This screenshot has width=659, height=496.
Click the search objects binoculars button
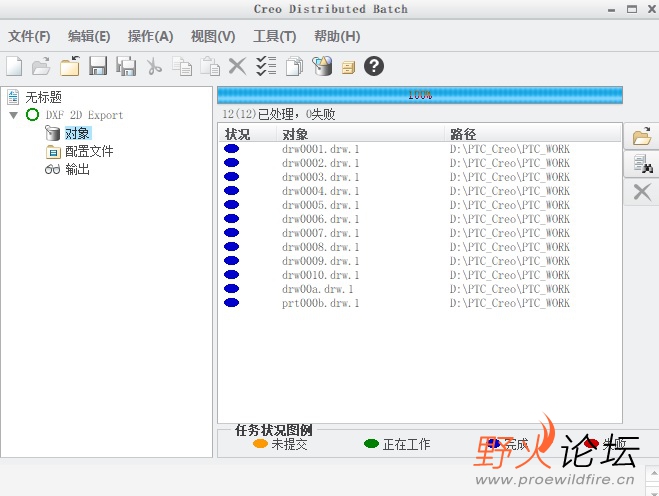point(642,164)
